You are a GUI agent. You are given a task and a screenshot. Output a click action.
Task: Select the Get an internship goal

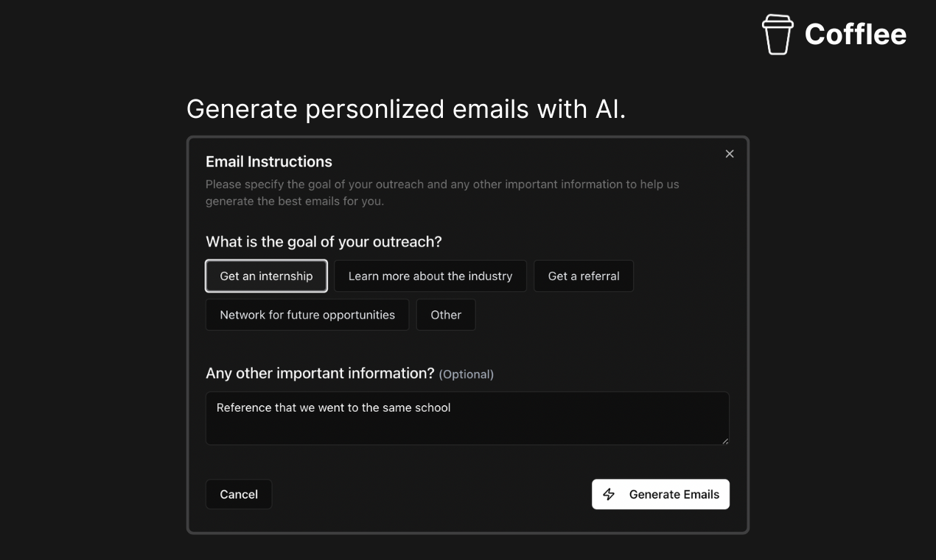(x=266, y=276)
